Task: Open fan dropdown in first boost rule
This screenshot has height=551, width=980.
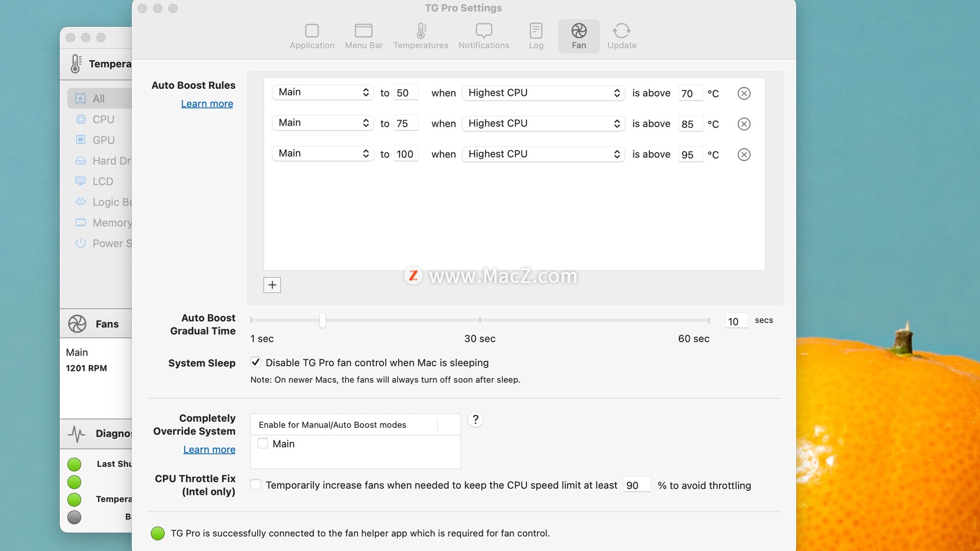Action: 323,92
